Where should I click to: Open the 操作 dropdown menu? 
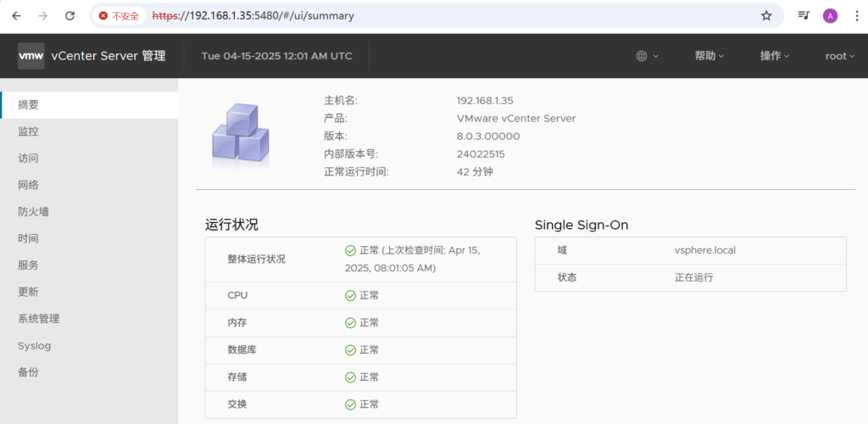point(775,56)
